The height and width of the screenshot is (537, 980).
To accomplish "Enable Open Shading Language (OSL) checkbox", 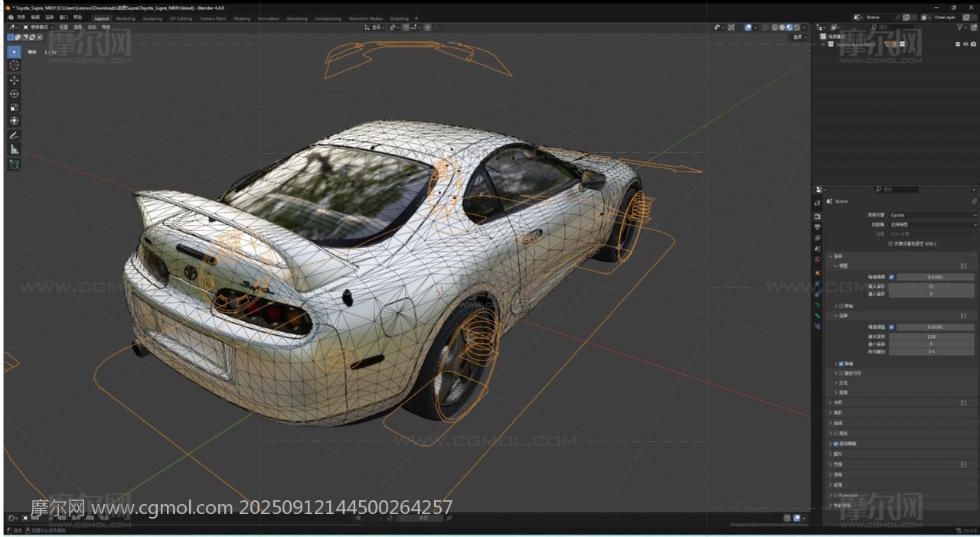I will 890,243.
